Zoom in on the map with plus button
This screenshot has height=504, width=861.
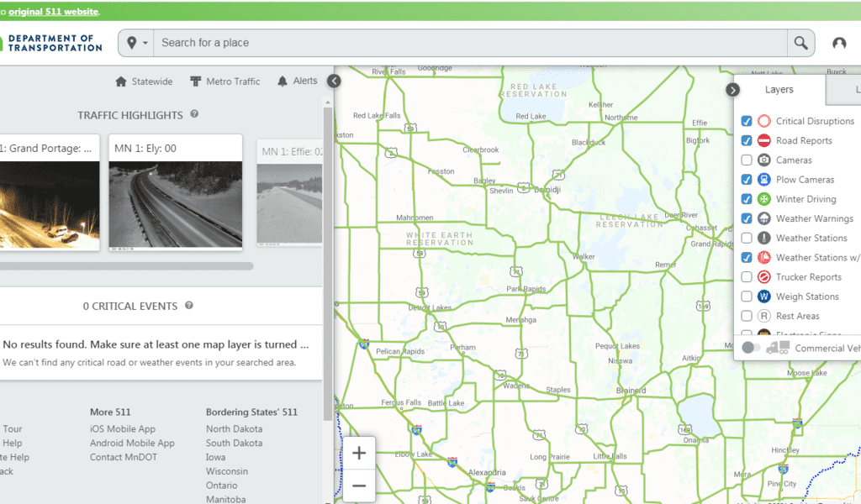coord(359,454)
